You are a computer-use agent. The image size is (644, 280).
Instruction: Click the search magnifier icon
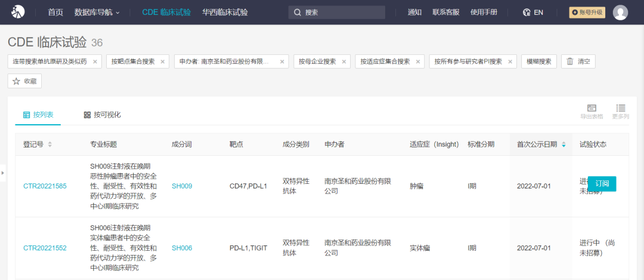pos(298,13)
